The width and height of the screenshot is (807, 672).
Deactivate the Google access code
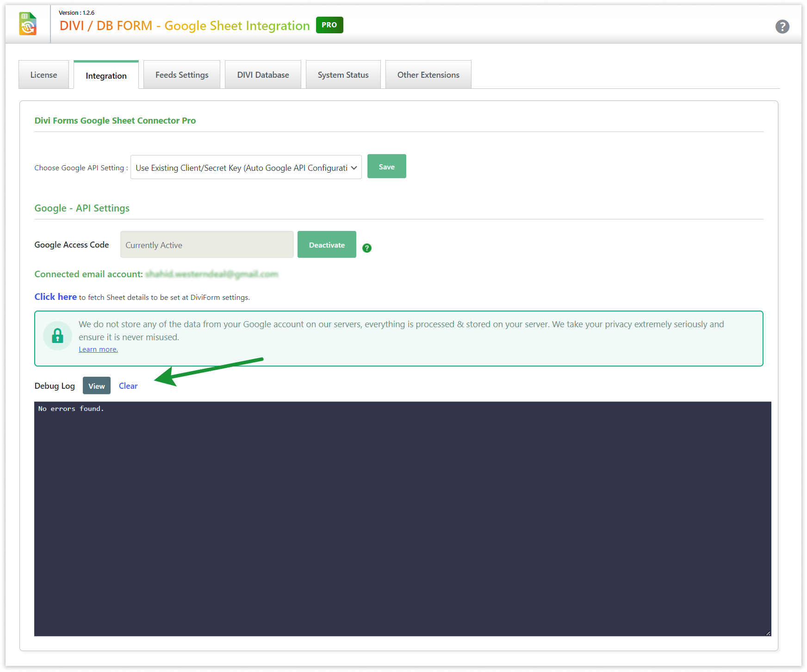click(327, 245)
